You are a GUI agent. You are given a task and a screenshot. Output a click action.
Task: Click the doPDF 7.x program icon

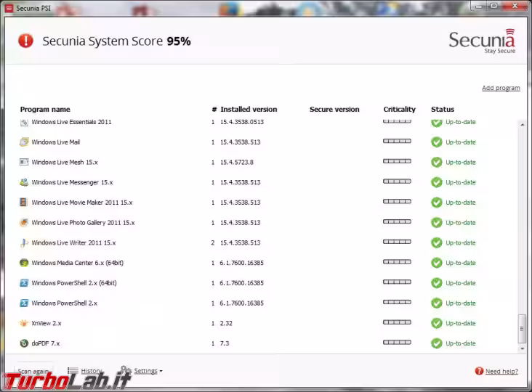tap(24, 343)
